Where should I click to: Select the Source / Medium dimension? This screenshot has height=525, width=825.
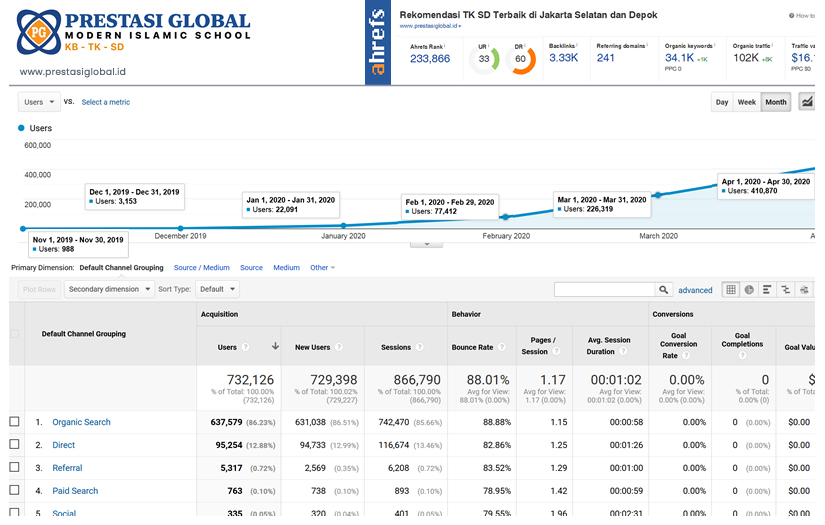coord(202,267)
